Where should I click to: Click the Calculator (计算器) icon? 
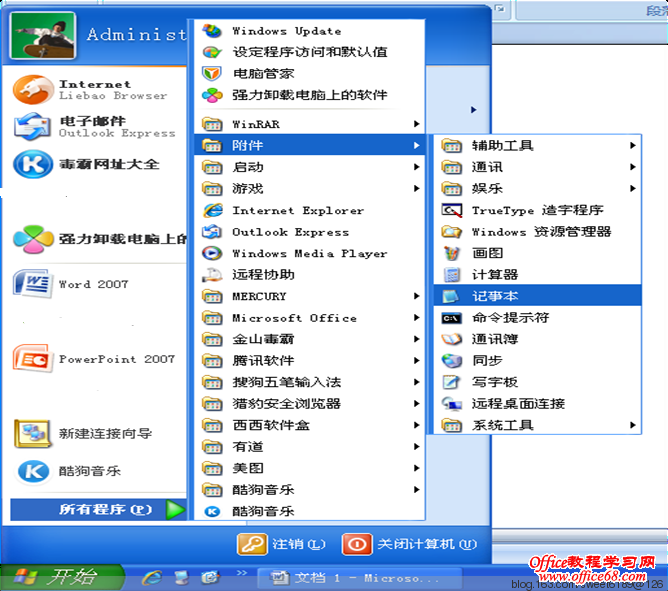point(453,275)
